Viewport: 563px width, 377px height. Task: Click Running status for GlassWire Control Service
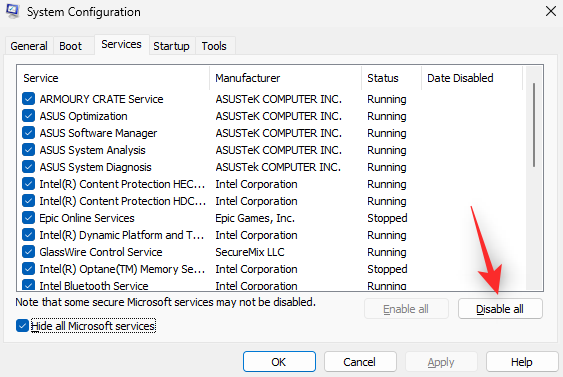click(387, 252)
